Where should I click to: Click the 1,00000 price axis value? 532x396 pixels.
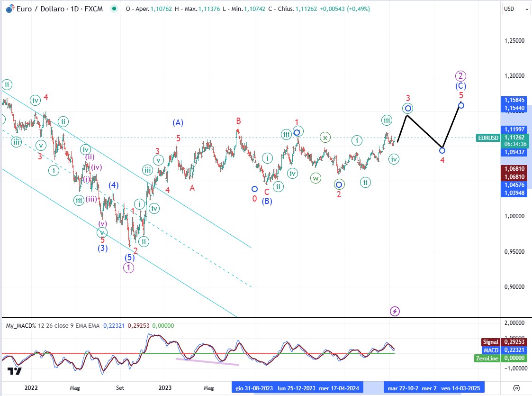pos(514,216)
